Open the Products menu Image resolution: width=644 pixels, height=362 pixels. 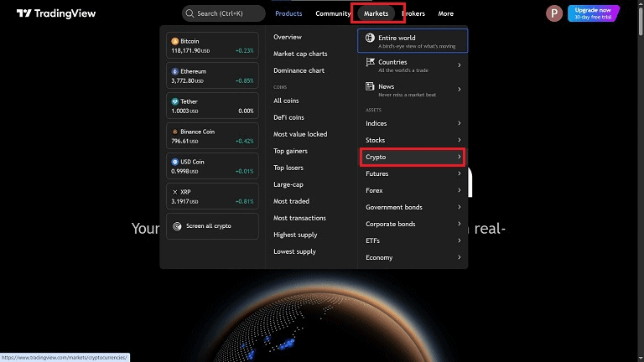tap(288, 13)
